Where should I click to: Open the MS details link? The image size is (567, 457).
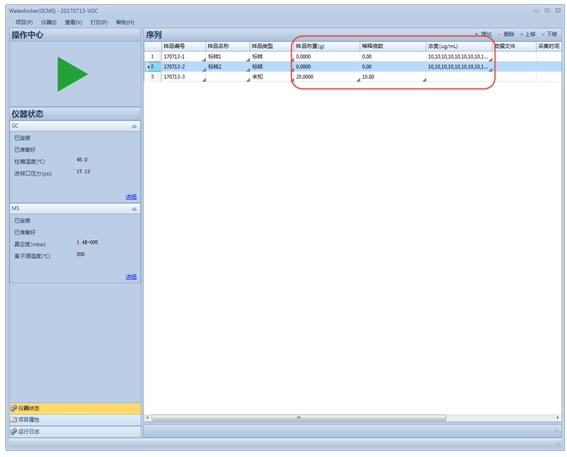[x=131, y=277]
